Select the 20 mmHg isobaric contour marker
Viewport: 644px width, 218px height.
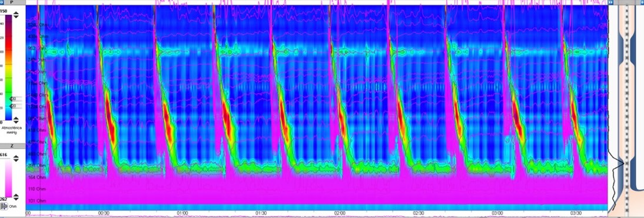click(14, 105)
